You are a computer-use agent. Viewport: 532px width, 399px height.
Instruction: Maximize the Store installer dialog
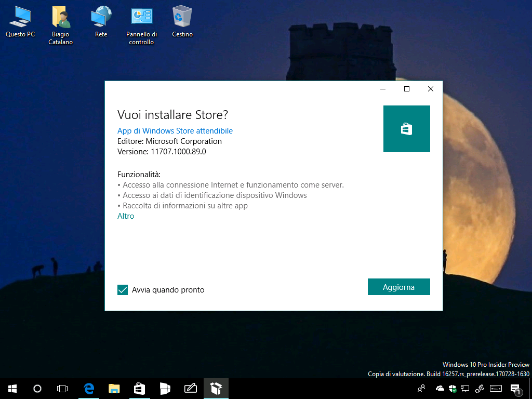tap(407, 89)
